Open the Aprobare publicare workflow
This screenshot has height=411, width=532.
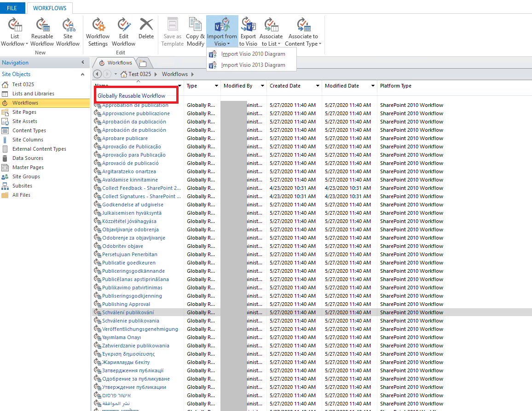(x=125, y=138)
